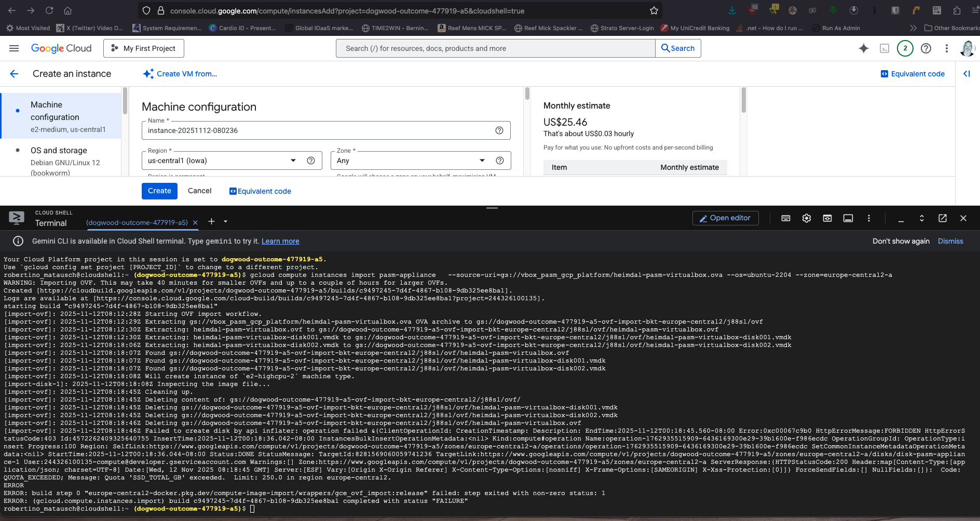Open the console settings three-dot menu
Image resolution: width=980 pixels, height=521 pixels.
pyautogui.click(x=947, y=48)
